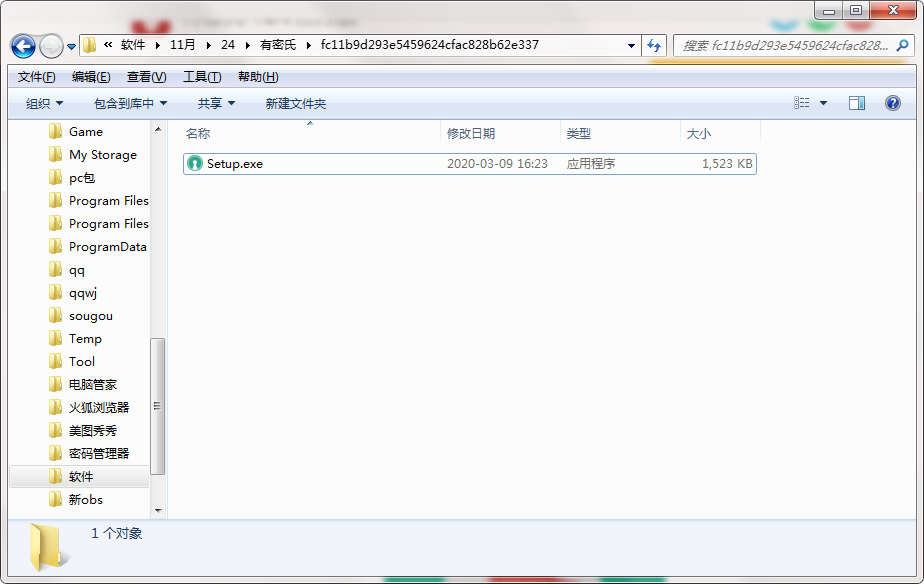Open the 组织 dropdown menu
The width and height of the screenshot is (924, 584).
[x=44, y=103]
